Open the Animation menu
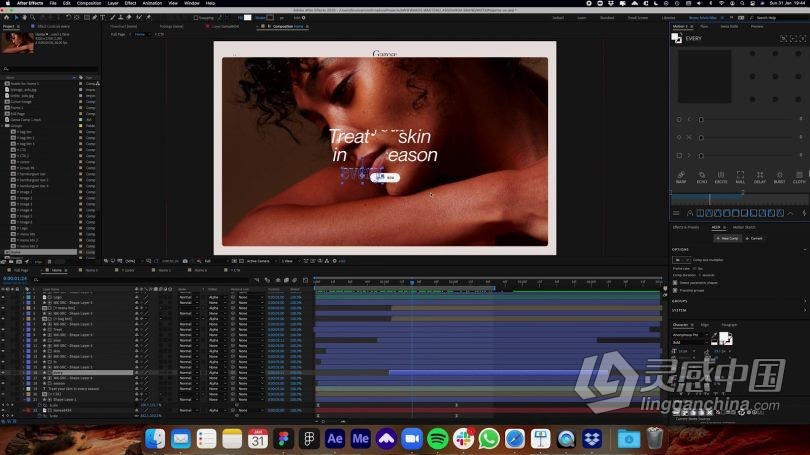This screenshot has width=810, height=455. click(152, 3)
